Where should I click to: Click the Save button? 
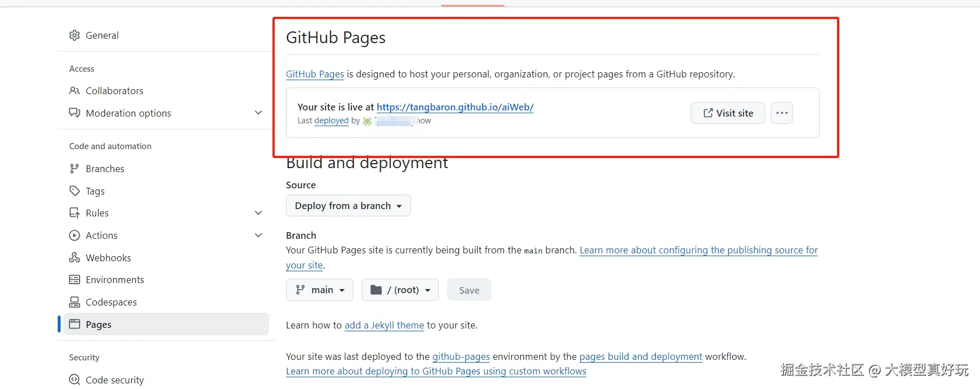pyautogui.click(x=469, y=290)
